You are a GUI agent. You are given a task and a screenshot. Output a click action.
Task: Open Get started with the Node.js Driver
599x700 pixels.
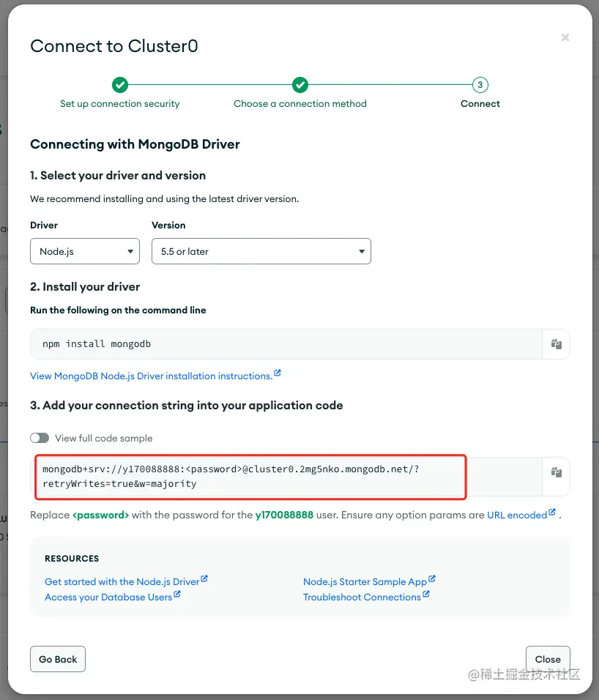(x=122, y=581)
